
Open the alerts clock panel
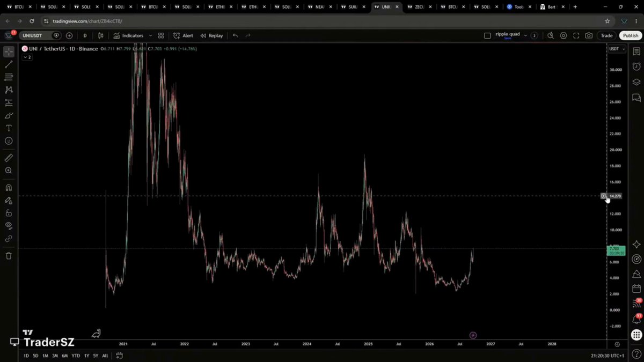636,67
